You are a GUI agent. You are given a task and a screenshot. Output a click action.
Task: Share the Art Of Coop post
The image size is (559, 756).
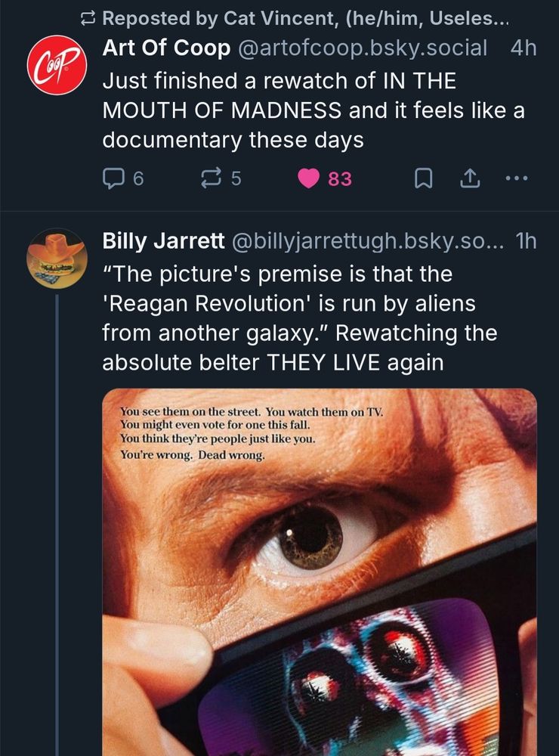pyautogui.click(x=469, y=178)
